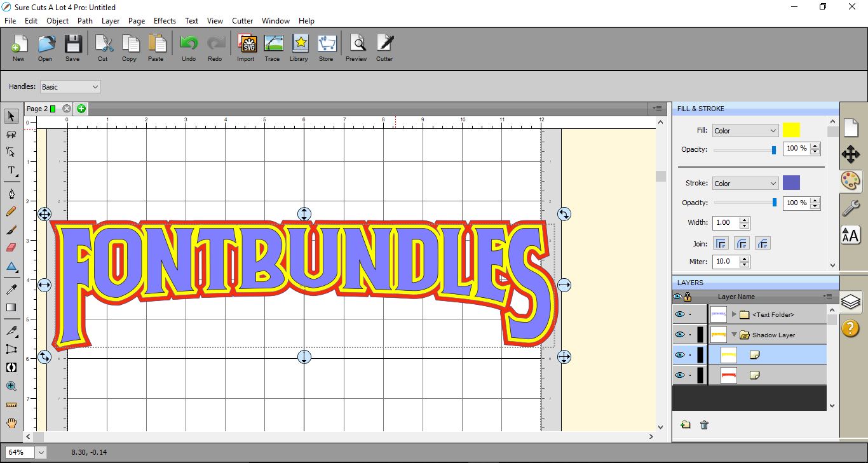Select the Hand pan tool

tap(11, 423)
